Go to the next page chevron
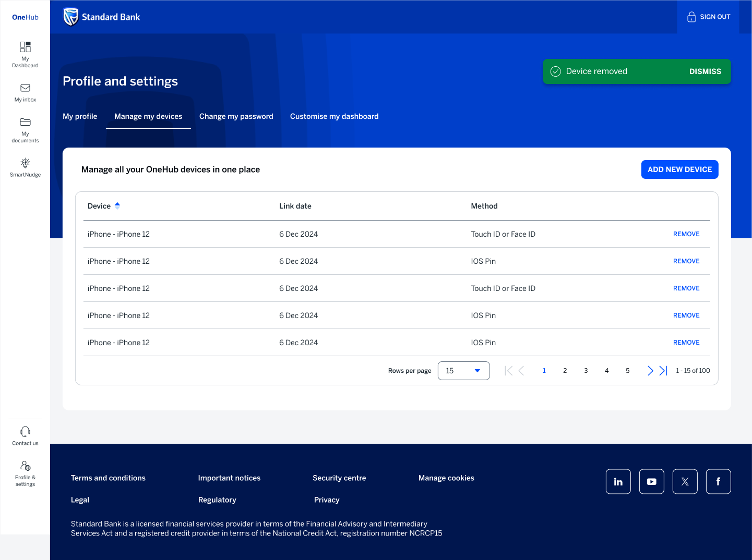The image size is (752, 560). coord(650,371)
